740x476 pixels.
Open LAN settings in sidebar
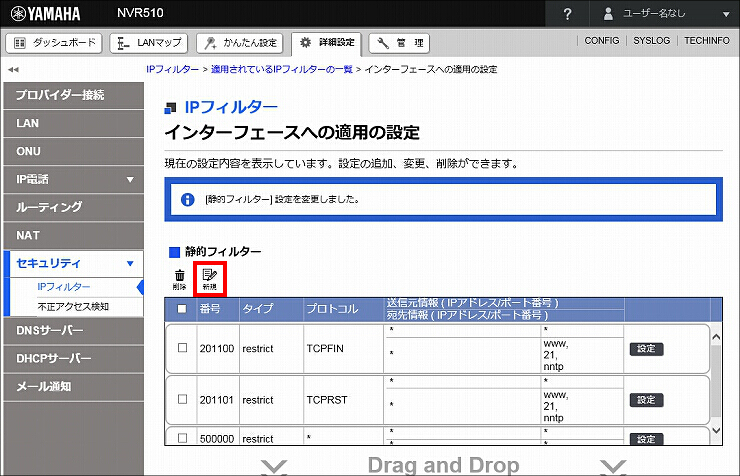coord(74,124)
